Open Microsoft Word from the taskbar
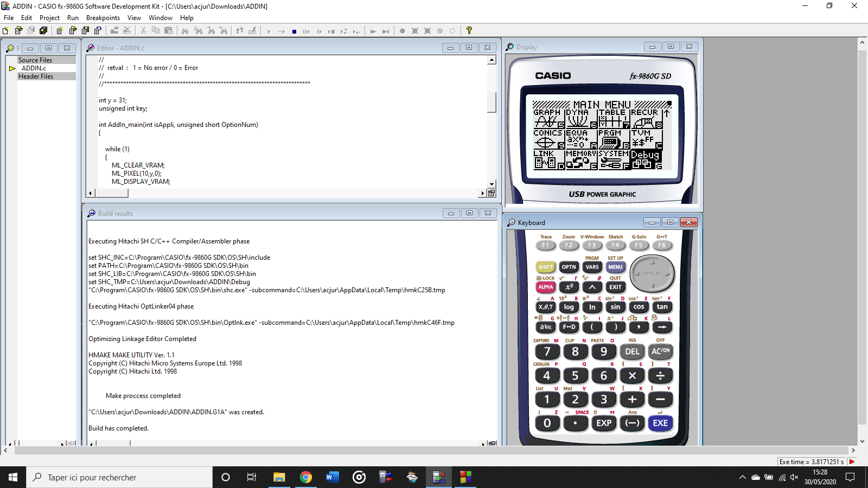The height and width of the screenshot is (488, 868). pos(333,477)
